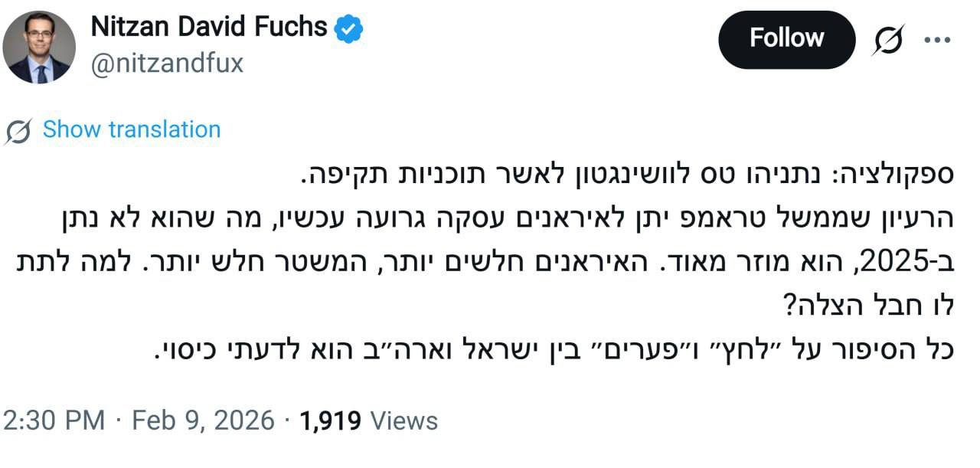Screen dimensions: 980x468
Task: Follow Nitzan David Fuchs
Action: click(786, 38)
